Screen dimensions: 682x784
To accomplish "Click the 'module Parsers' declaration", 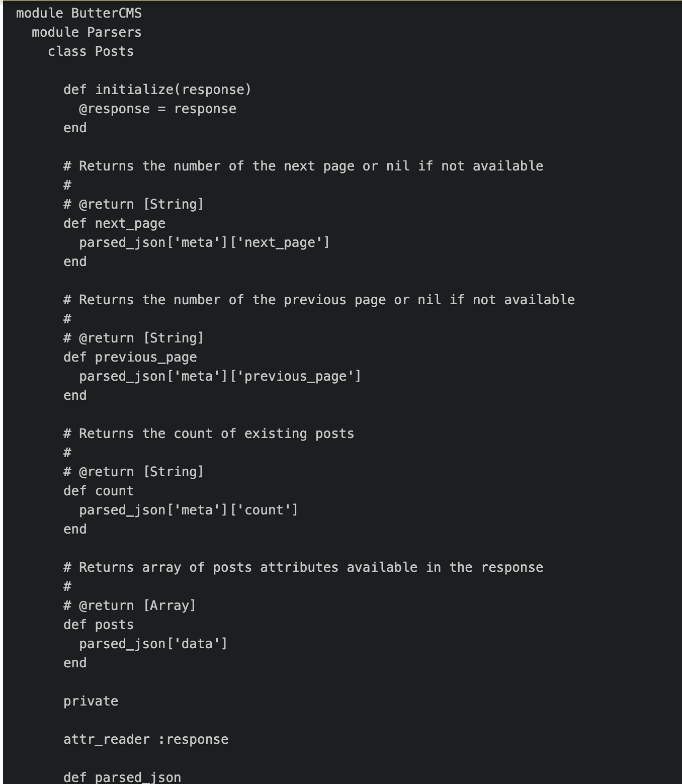I will (87, 32).
